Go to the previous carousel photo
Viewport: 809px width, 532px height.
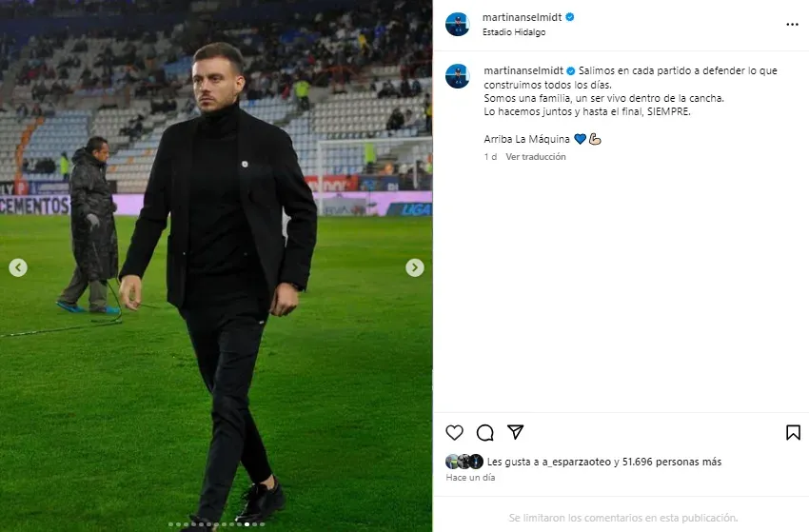(17, 268)
